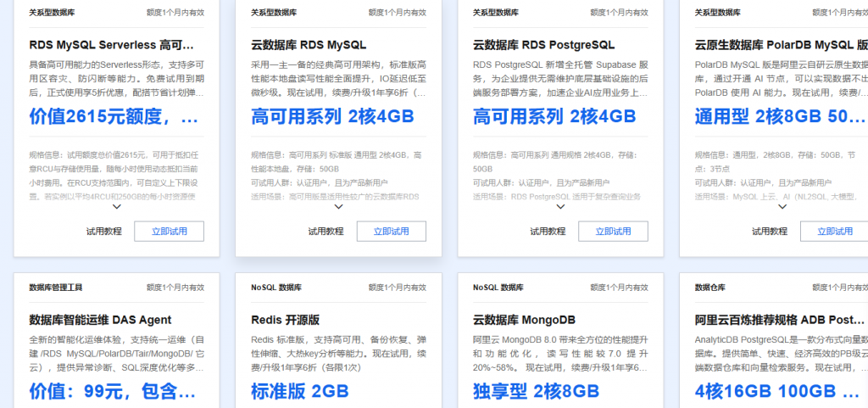The width and height of the screenshot is (868, 408).
Task: Open the 数据库智能运维 DAS Agent card title
Action: 100,320
